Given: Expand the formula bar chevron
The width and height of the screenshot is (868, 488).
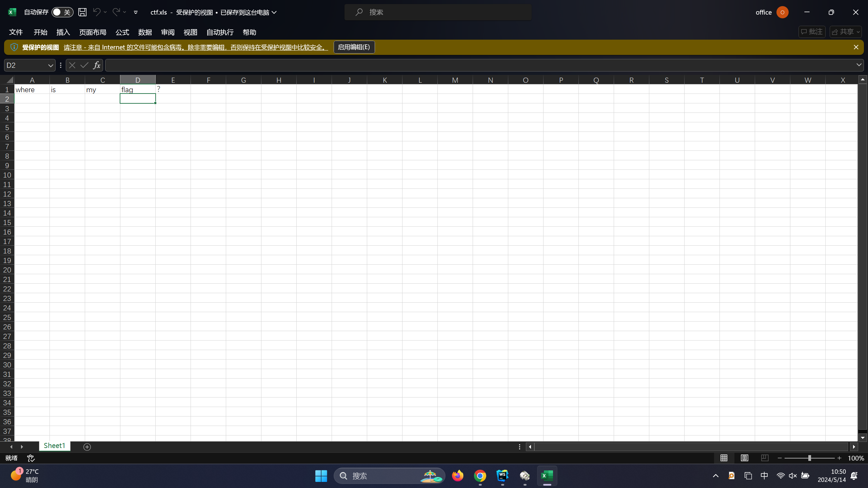Looking at the screenshot, I should tap(859, 65).
